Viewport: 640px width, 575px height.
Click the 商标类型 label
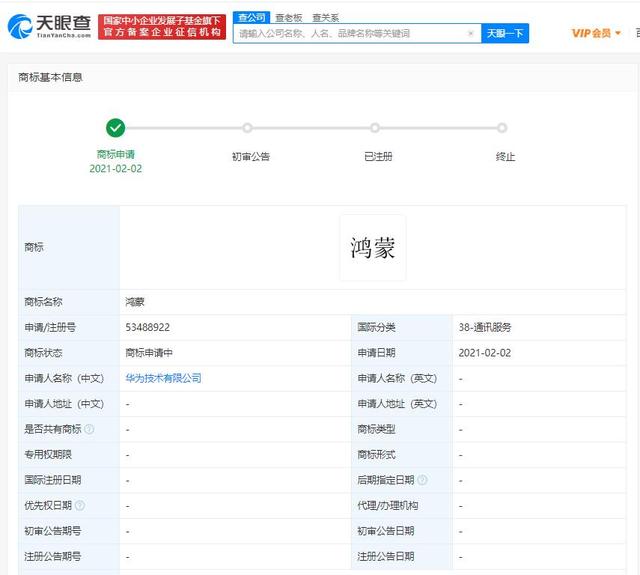[376, 429]
